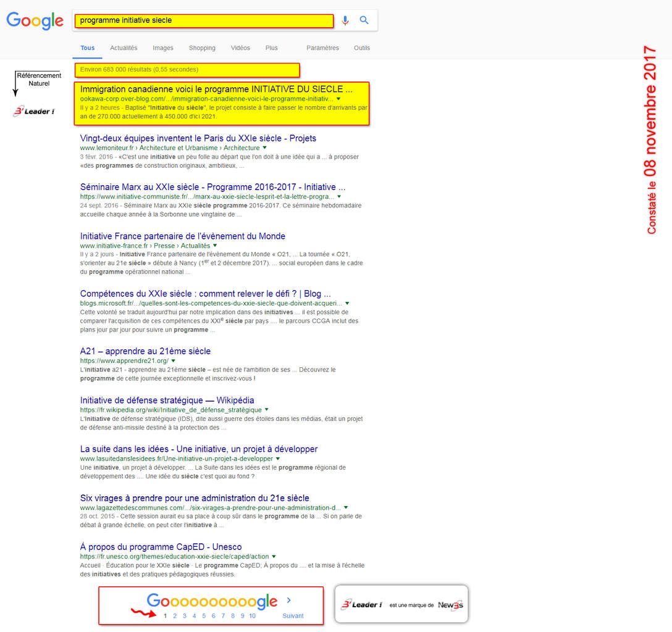The width and height of the screenshot is (672, 632).
Task: Open 'Compétences du XXIe siècle' result
Action: point(205,294)
